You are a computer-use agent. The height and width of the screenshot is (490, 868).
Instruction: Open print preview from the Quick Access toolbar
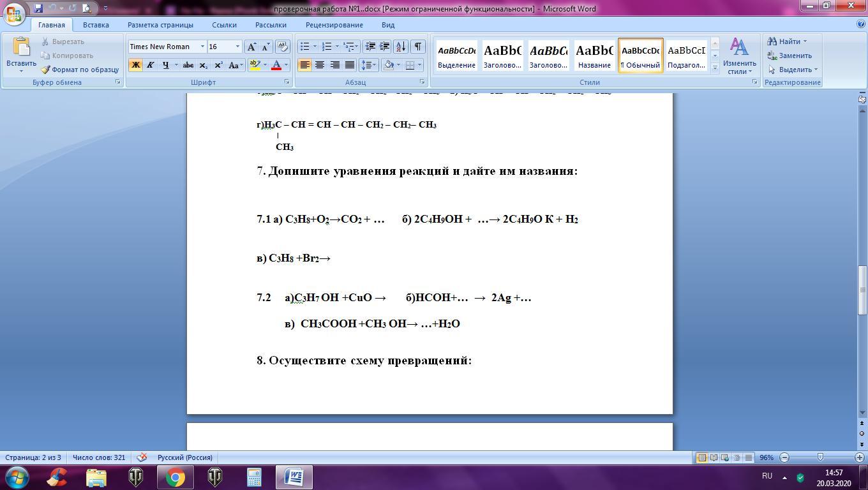87,8
